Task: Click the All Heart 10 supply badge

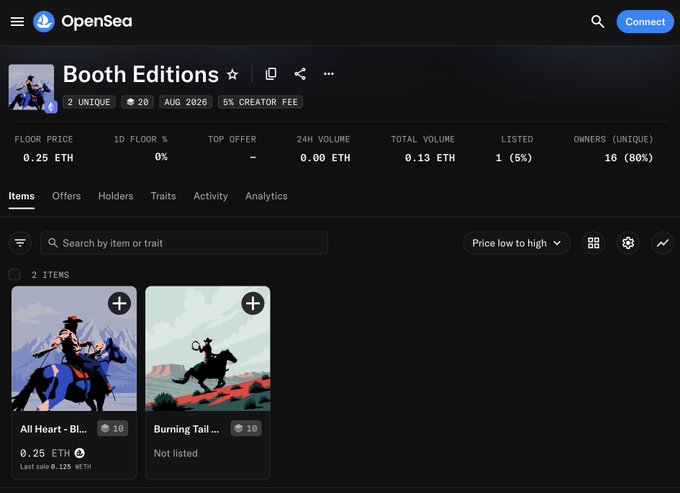Action: [x=112, y=428]
